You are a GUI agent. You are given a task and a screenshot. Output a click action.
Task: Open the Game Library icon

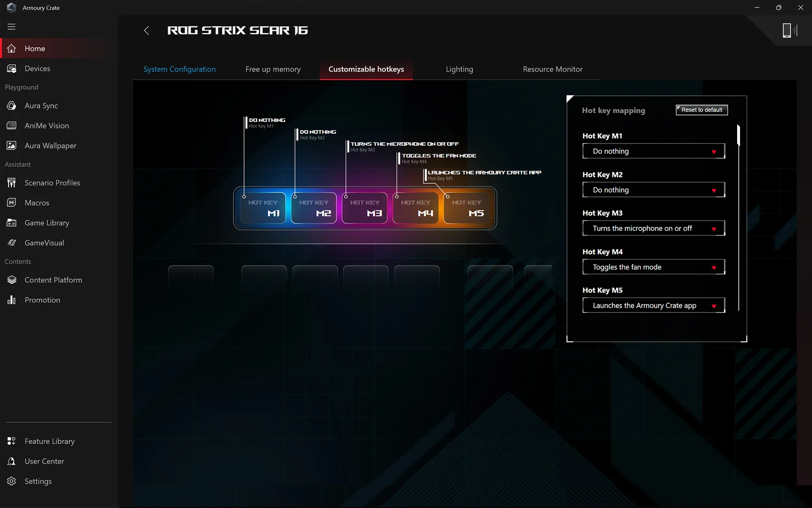click(x=11, y=223)
